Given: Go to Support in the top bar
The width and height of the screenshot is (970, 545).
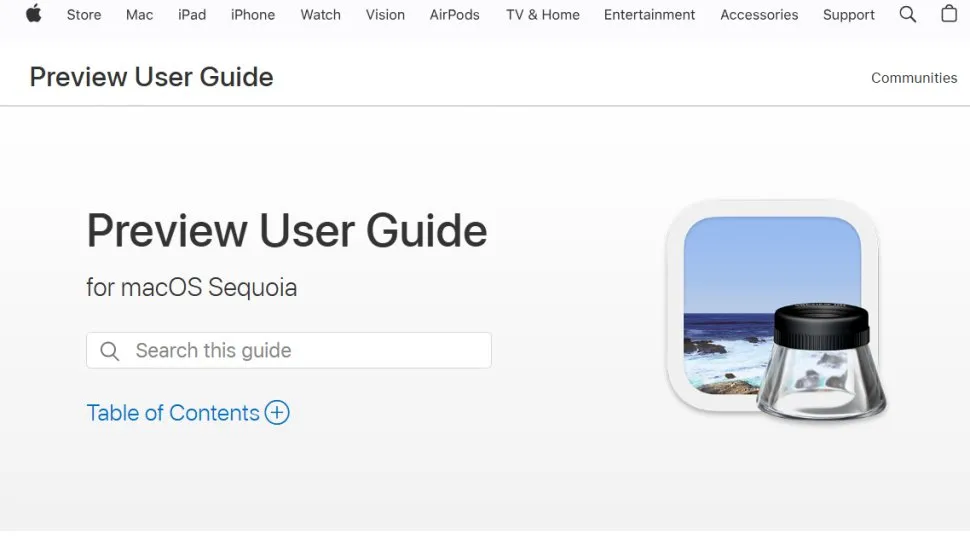Looking at the screenshot, I should [849, 15].
